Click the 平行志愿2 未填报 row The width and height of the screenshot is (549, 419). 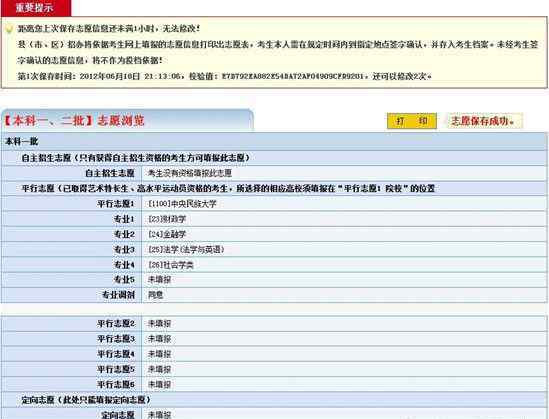pos(274,324)
